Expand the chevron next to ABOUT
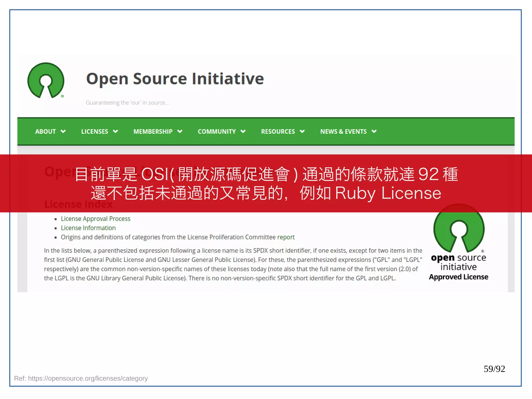This screenshot has width=532, height=399. pyautogui.click(x=63, y=131)
